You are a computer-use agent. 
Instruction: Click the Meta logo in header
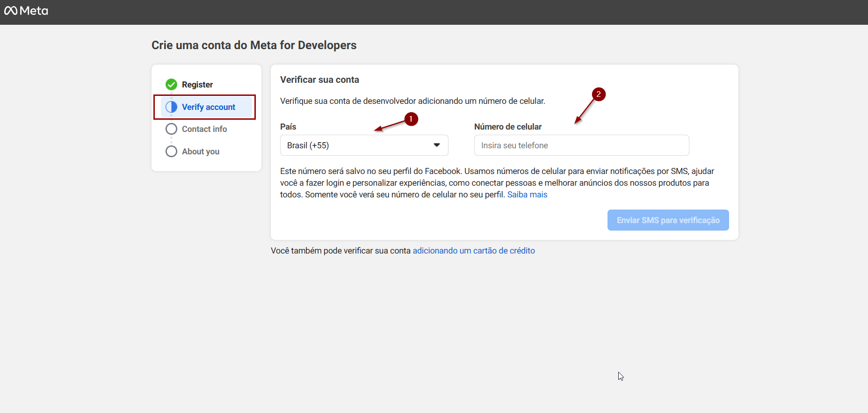coord(26,11)
